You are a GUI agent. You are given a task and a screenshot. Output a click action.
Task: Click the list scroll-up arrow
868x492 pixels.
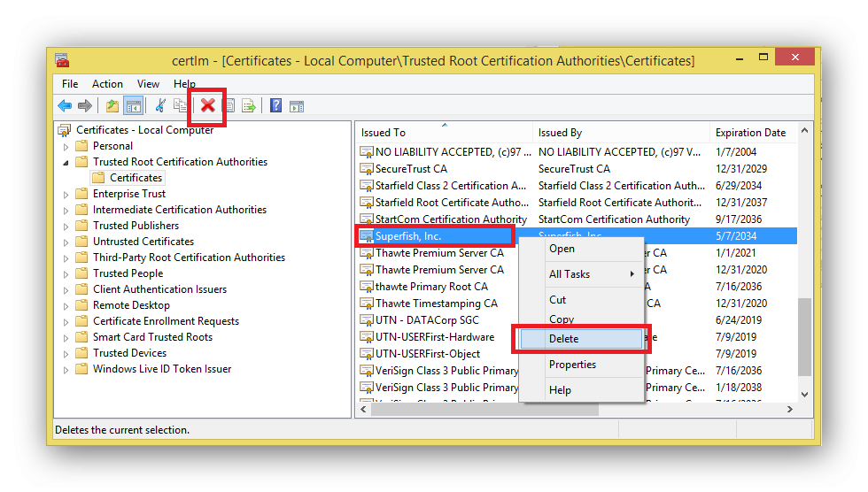tap(804, 130)
